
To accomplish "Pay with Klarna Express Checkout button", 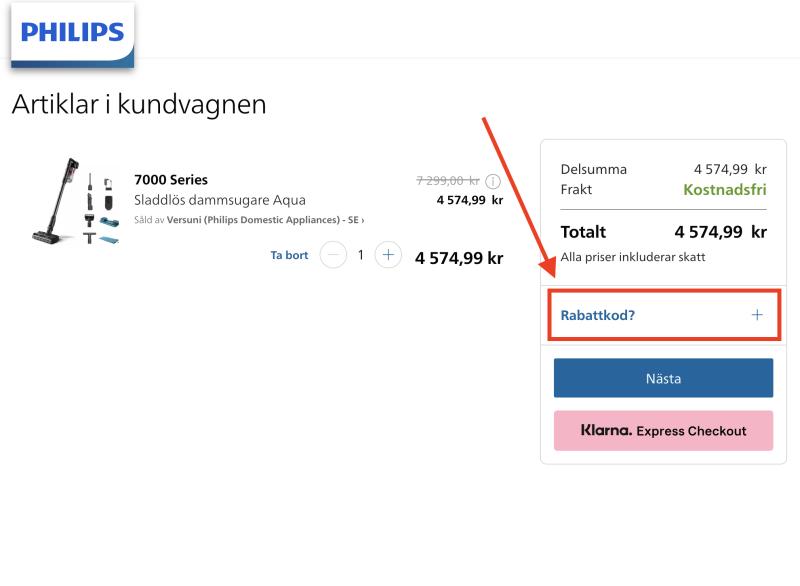I will [663, 430].
